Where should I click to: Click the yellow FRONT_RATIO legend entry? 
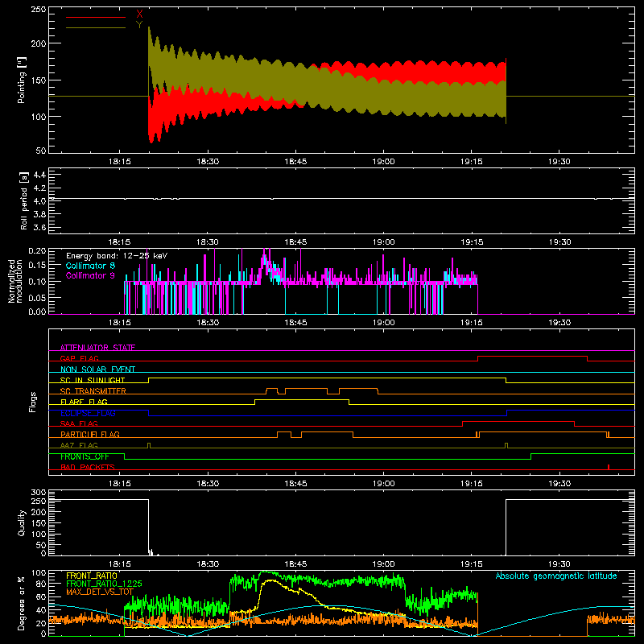pyautogui.click(x=92, y=576)
